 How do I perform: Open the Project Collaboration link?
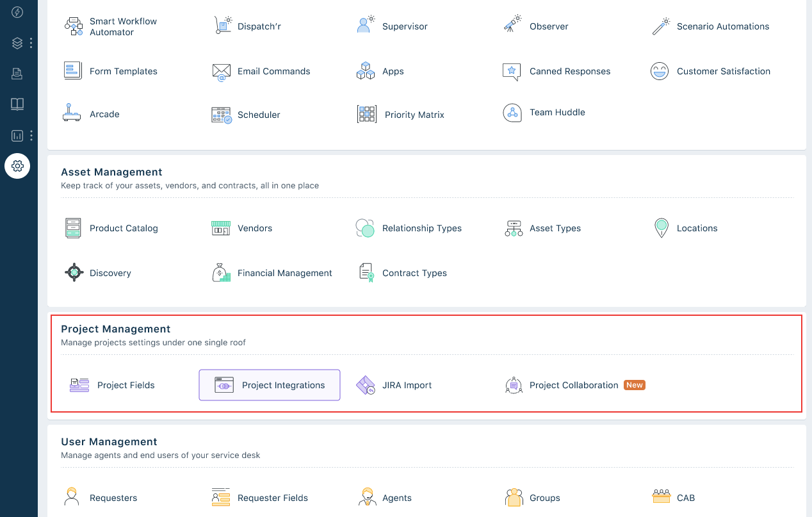(574, 385)
